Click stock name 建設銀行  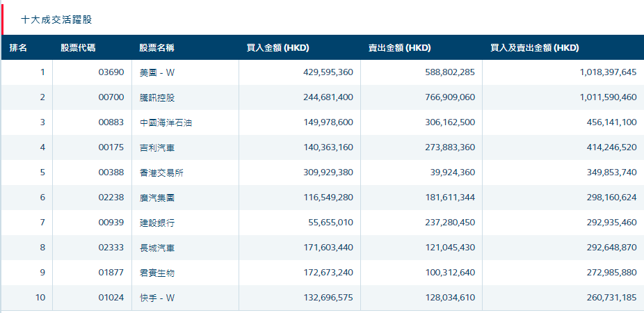point(157,223)
